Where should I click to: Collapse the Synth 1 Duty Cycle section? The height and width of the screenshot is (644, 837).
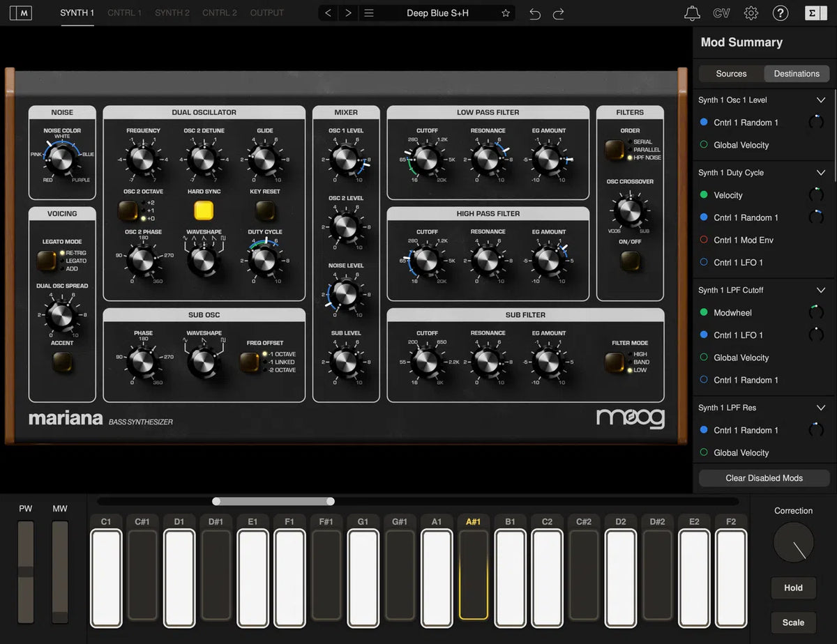(820, 172)
